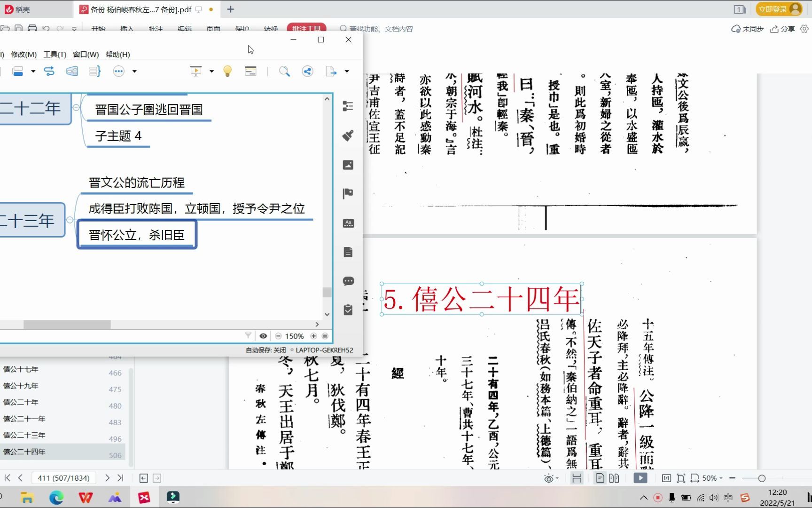Click the filter funnel icon in XMind status bar

[248, 335]
